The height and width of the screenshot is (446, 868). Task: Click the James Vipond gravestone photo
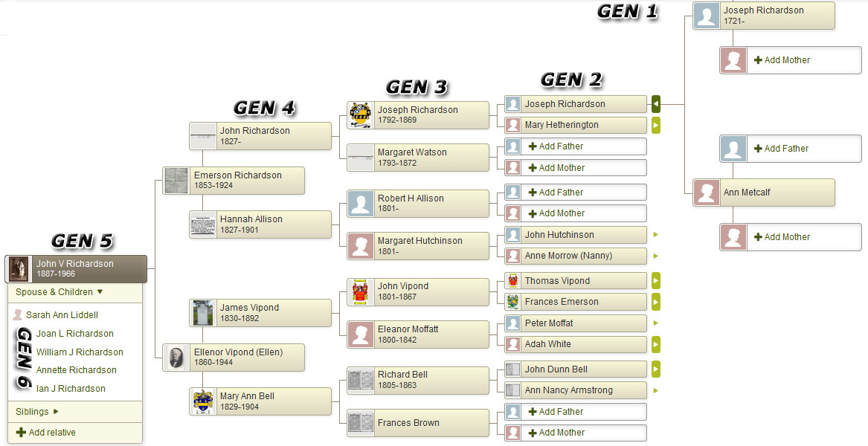pos(203,313)
